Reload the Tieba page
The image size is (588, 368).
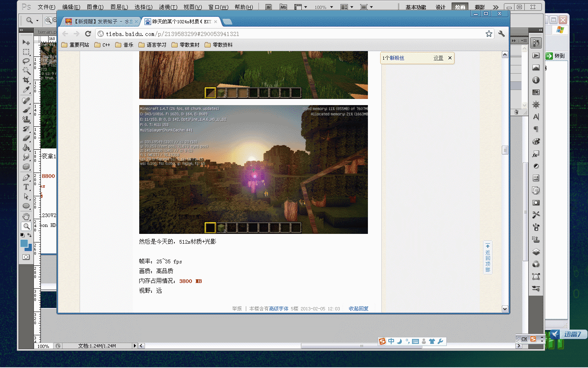point(88,34)
